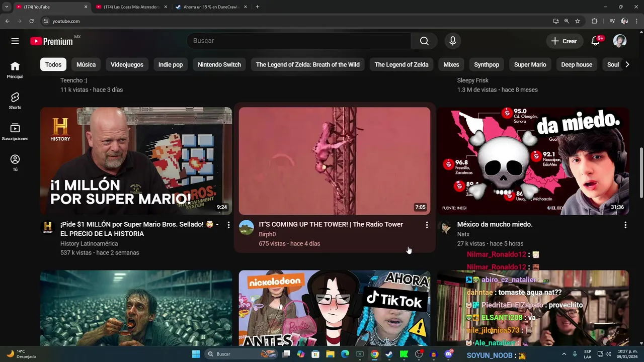Click the YouTube Buscar search field
The width and height of the screenshot is (644, 362).
click(x=299, y=41)
